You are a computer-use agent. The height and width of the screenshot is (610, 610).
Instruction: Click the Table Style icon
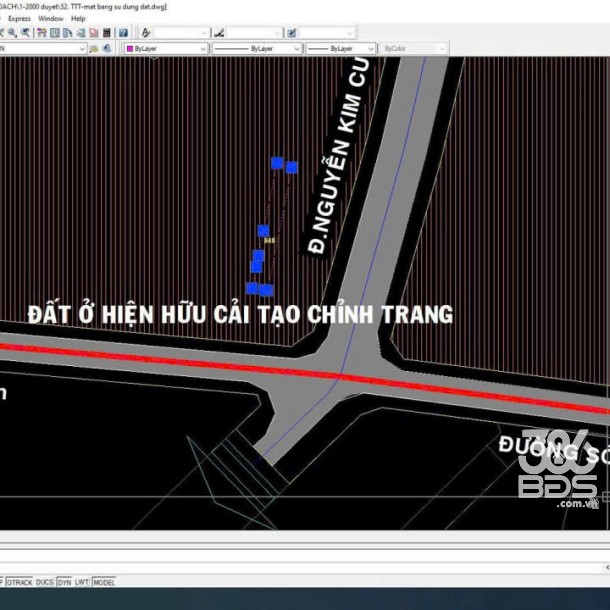click(291, 33)
